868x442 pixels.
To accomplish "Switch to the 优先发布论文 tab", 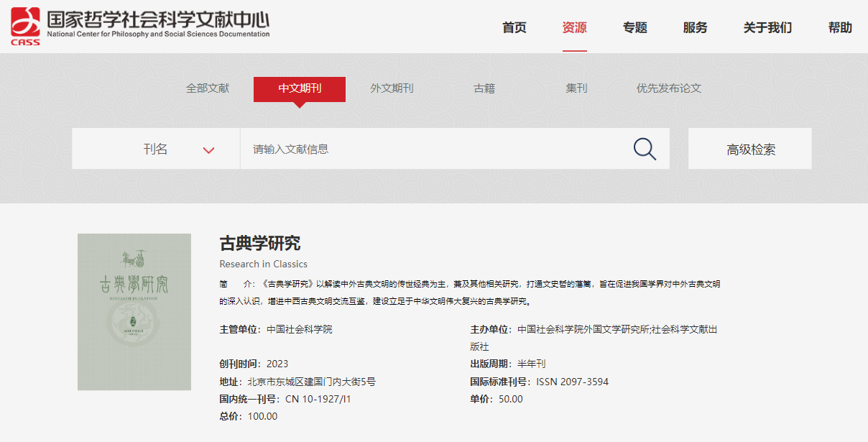I will [x=669, y=88].
